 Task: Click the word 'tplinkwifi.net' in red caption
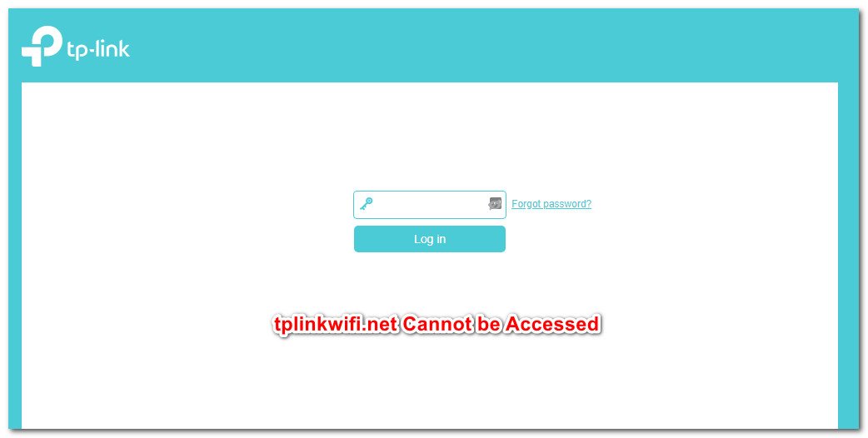[336, 325]
